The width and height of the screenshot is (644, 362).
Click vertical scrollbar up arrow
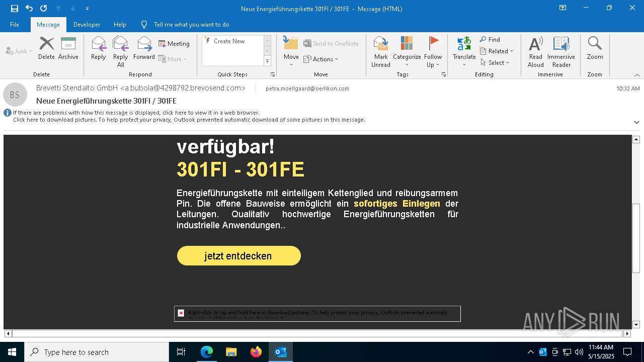click(x=636, y=139)
